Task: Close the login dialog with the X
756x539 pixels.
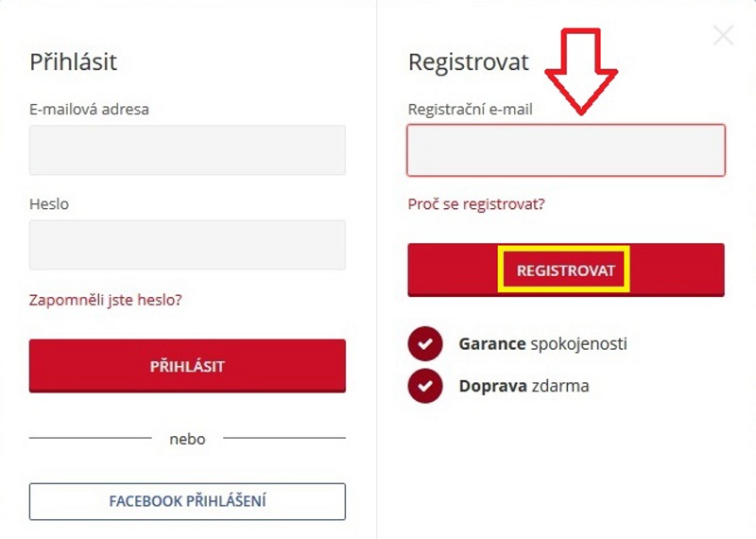Action: click(x=723, y=36)
